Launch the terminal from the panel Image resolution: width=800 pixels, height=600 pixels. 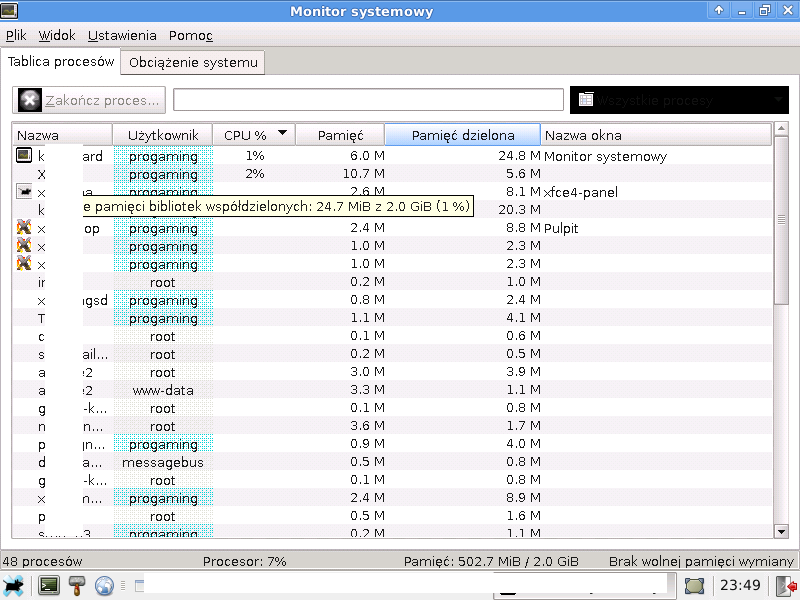[x=48, y=586]
